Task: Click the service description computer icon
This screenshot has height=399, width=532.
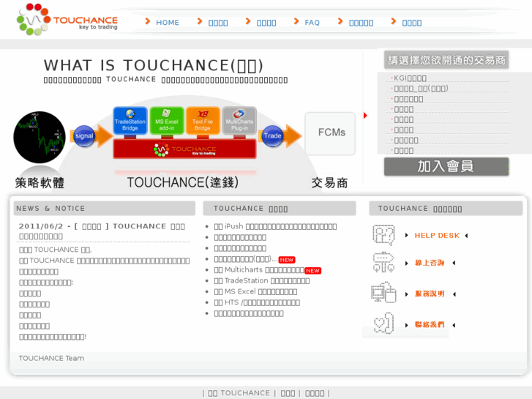Action: [383, 292]
